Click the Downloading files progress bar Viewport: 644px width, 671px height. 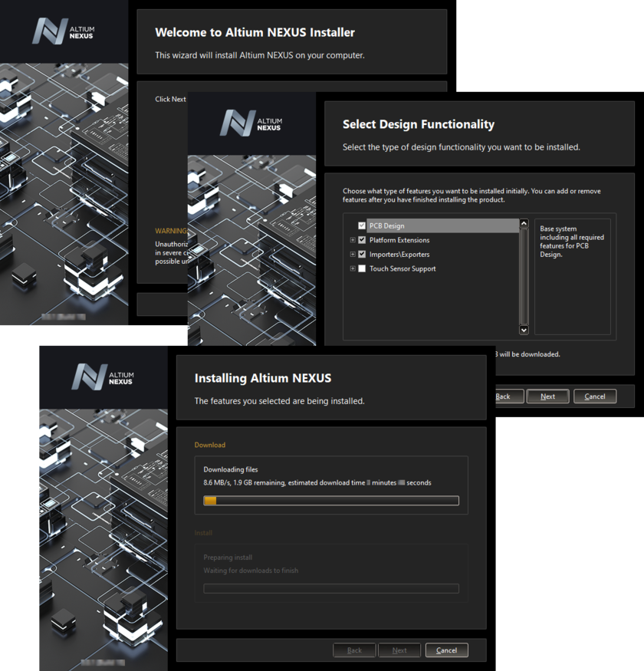[x=330, y=500]
